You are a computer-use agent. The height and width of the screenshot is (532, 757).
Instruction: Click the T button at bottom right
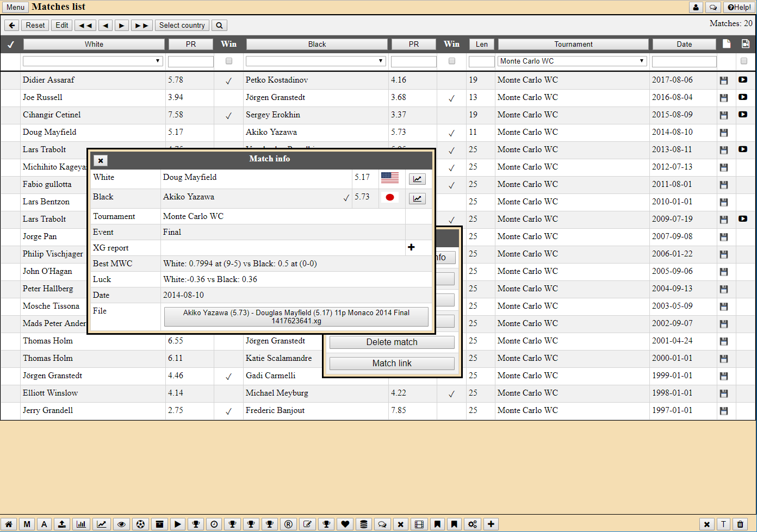tap(723, 524)
